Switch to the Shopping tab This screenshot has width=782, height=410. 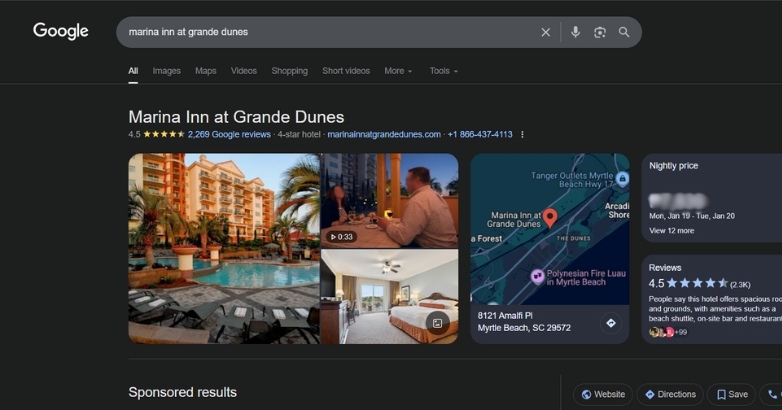click(290, 71)
